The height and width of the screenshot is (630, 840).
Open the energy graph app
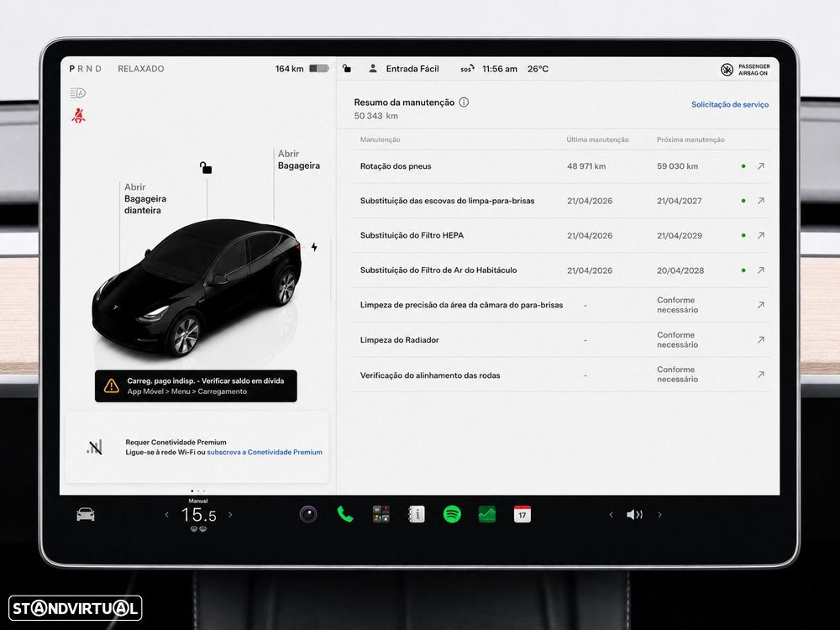tap(487, 514)
